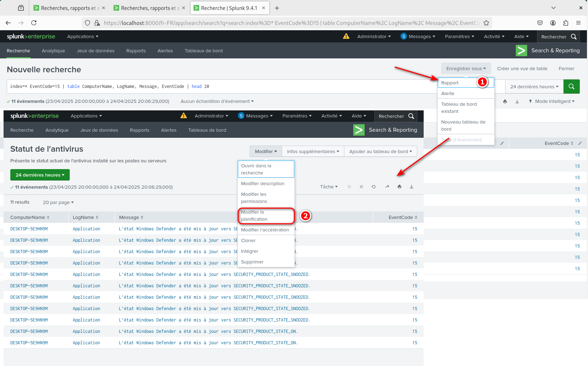Open the Tâche dropdown in the report
Viewport: 588px width, 366px height.
point(329,187)
